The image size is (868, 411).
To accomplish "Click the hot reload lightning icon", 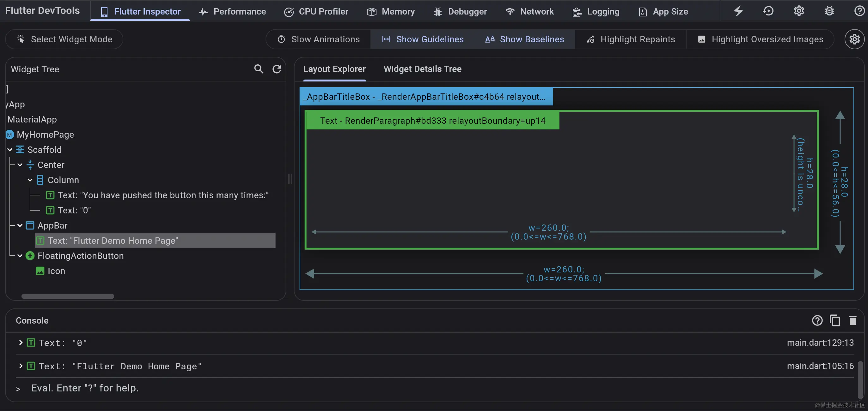I will click(738, 11).
